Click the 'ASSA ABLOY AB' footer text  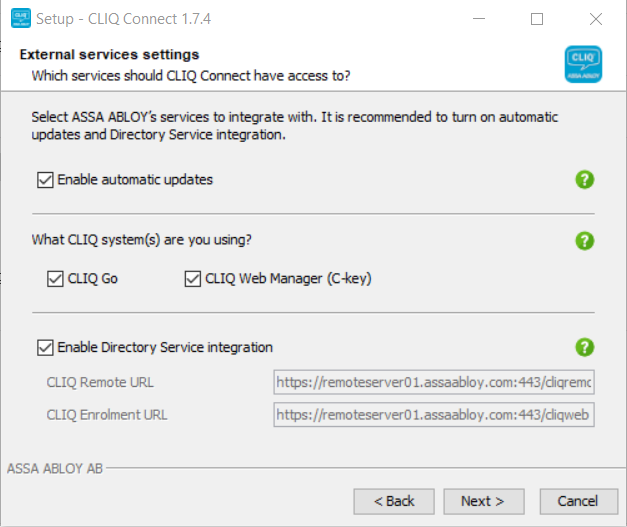click(x=55, y=468)
